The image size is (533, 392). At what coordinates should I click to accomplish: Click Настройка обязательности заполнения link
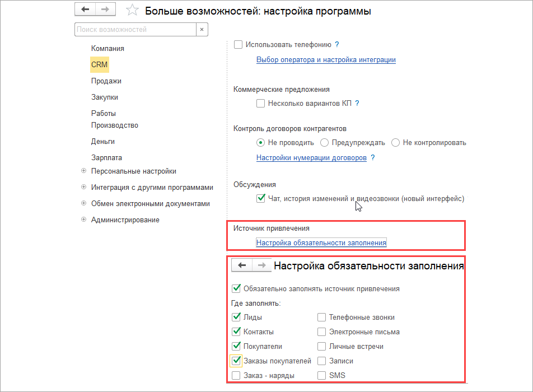(321, 243)
